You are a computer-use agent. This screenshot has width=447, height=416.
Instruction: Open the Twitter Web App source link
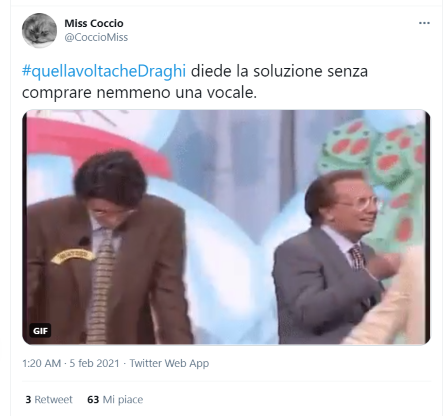(x=169, y=363)
